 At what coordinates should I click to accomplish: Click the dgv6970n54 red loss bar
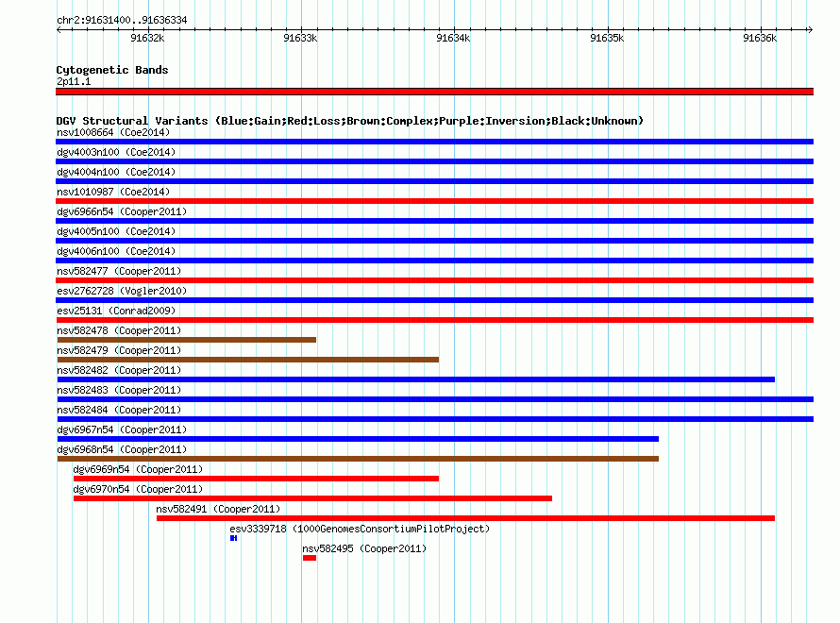tap(312, 498)
